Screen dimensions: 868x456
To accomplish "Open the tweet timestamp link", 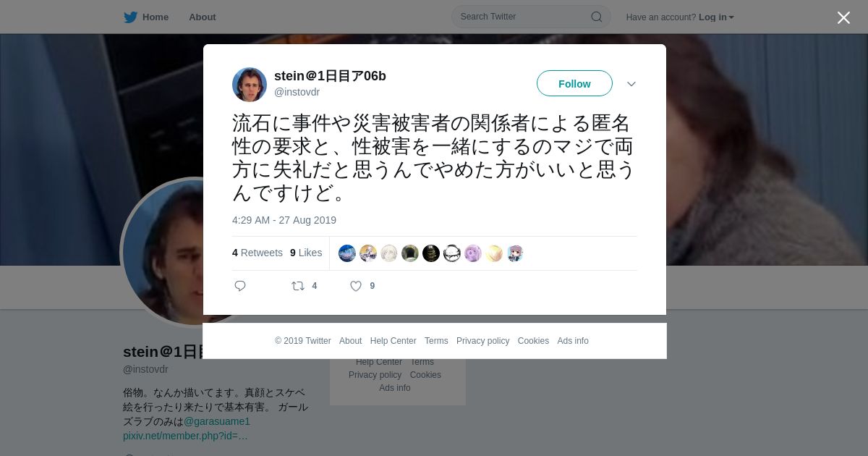I will [x=284, y=220].
